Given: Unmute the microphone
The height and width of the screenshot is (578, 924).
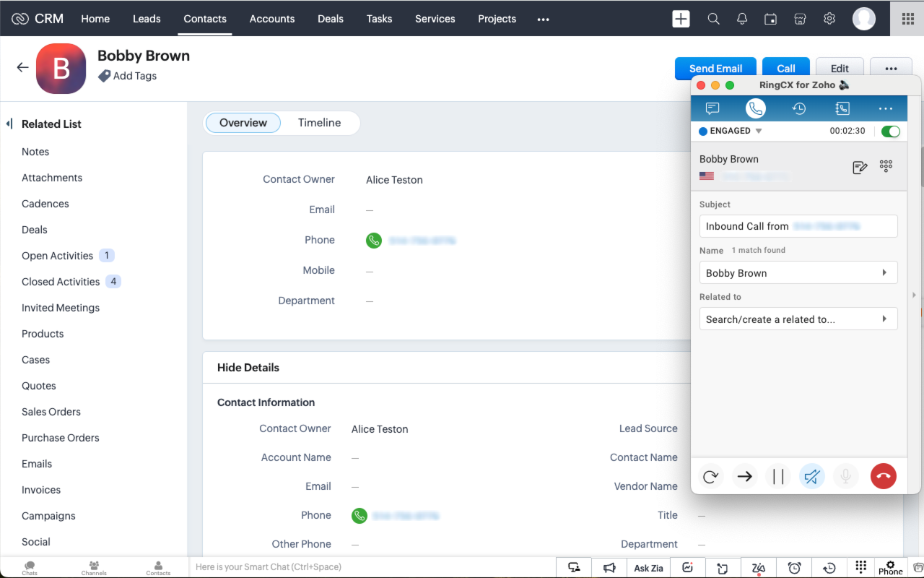Looking at the screenshot, I should point(845,476).
